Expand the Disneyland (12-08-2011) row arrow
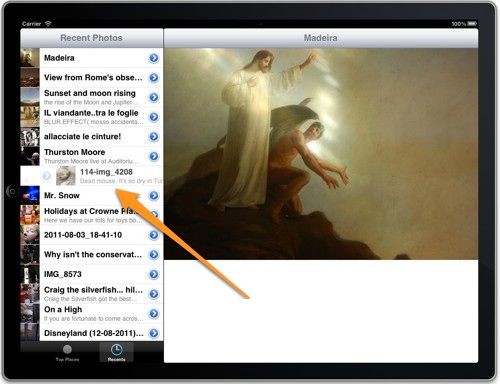Image resolution: width=500 pixels, height=384 pixels. tap(154, 333)
